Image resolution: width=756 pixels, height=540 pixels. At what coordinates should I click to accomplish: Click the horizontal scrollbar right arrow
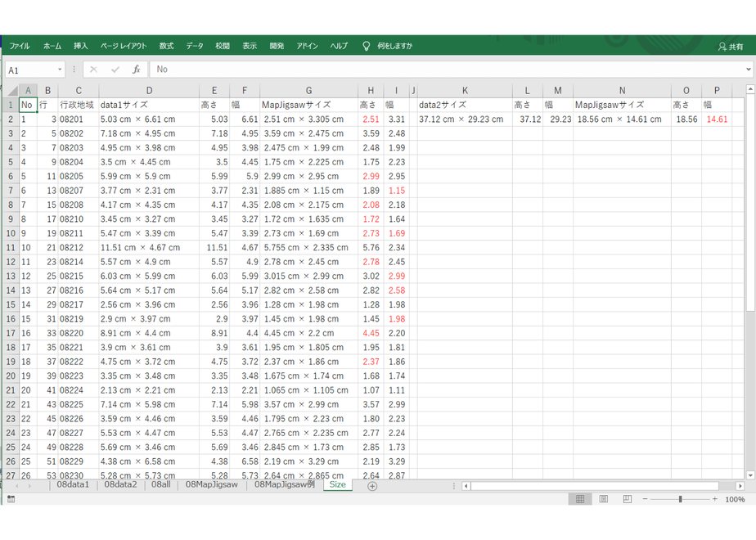coord(740,486)
